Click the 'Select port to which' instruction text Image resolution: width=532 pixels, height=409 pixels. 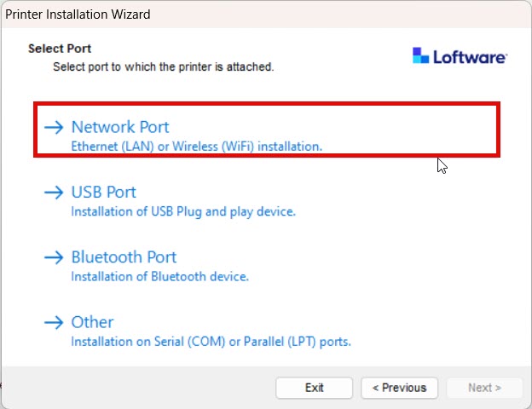coord(163,66)
